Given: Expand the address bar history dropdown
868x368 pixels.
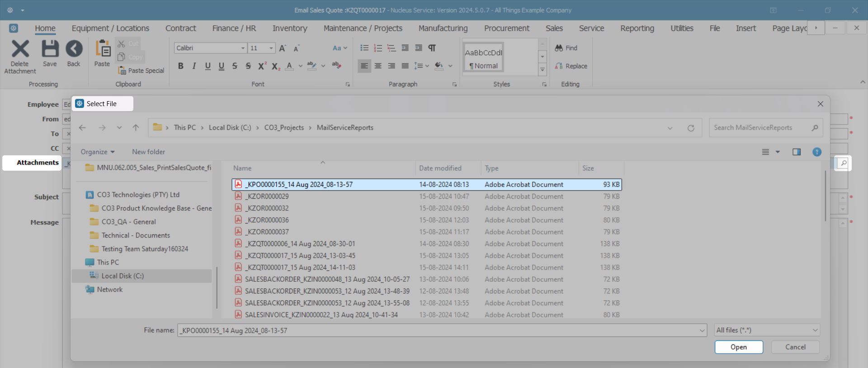Looking at the screenshot, I should [670, 128].
